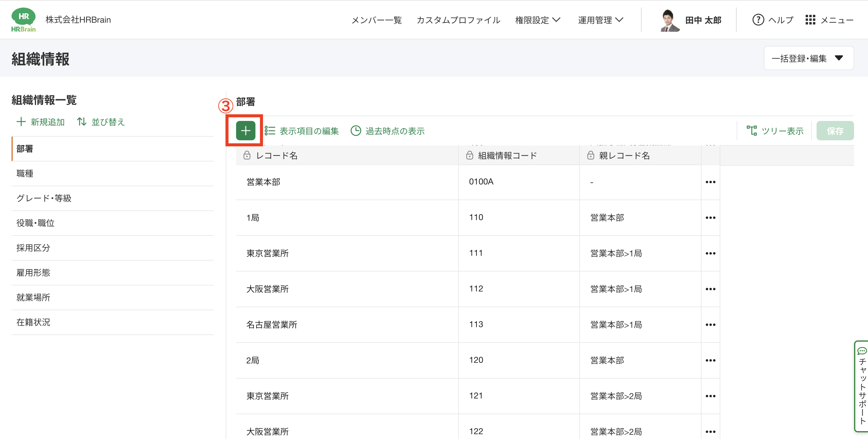Open three-dot menu for 営業本部 row
868x439 pixels.
tap(710, 182)
